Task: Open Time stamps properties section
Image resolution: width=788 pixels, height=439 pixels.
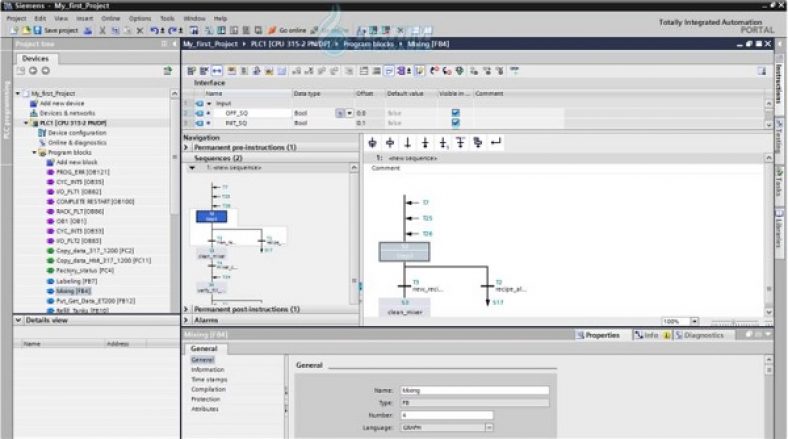Action: pos(209,380)
